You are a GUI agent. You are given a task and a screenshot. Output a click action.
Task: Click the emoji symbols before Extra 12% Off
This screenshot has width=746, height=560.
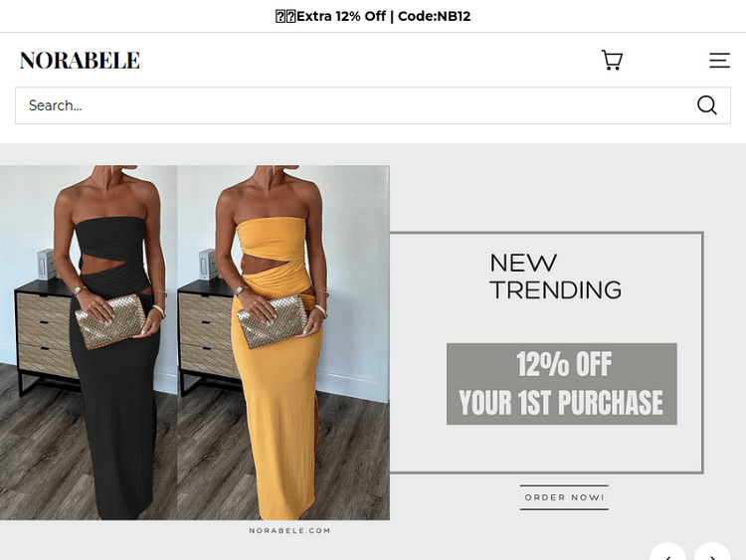(x=285, y=16)
